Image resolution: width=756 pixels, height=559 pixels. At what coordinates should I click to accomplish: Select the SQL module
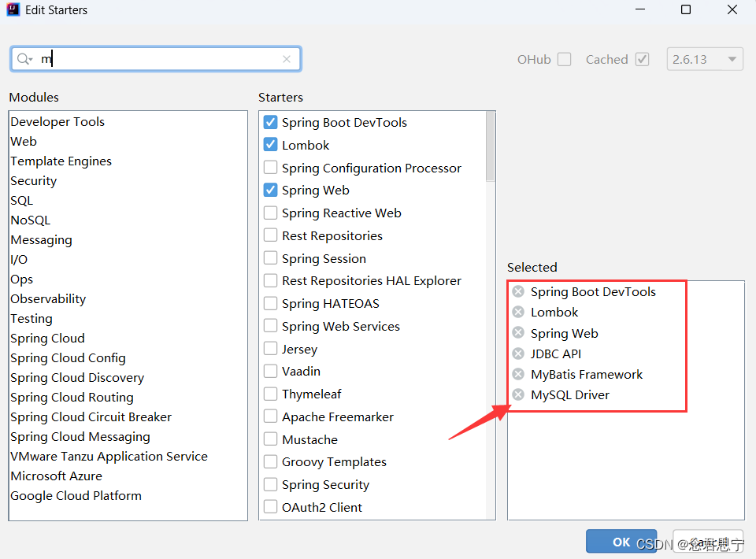coord(22,201)
